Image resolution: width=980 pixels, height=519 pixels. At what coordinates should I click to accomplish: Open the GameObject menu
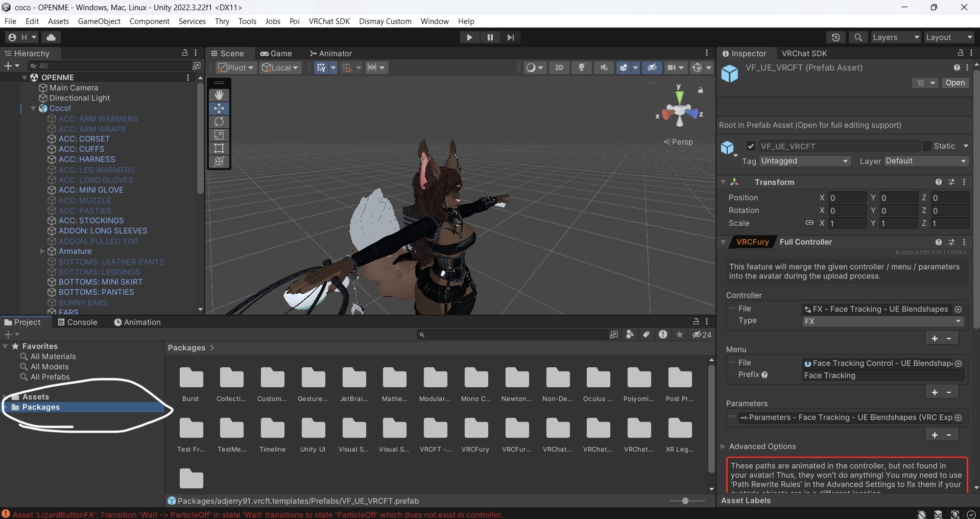99,21
